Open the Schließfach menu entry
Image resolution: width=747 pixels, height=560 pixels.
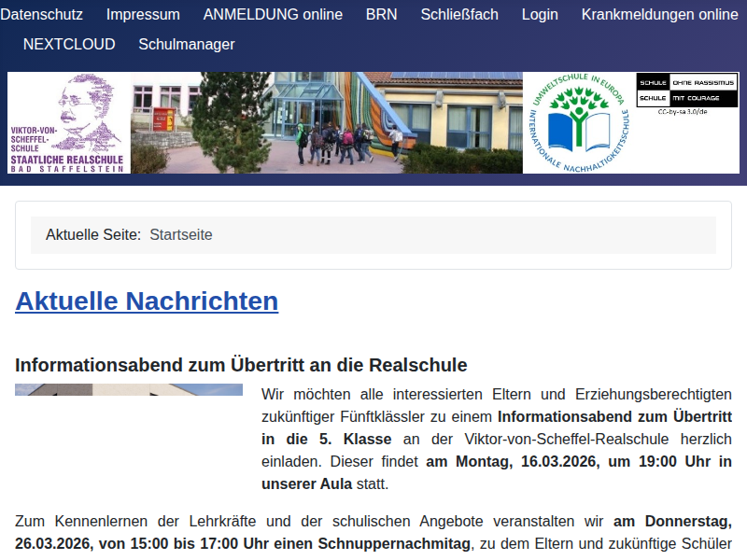coord(459,15)
